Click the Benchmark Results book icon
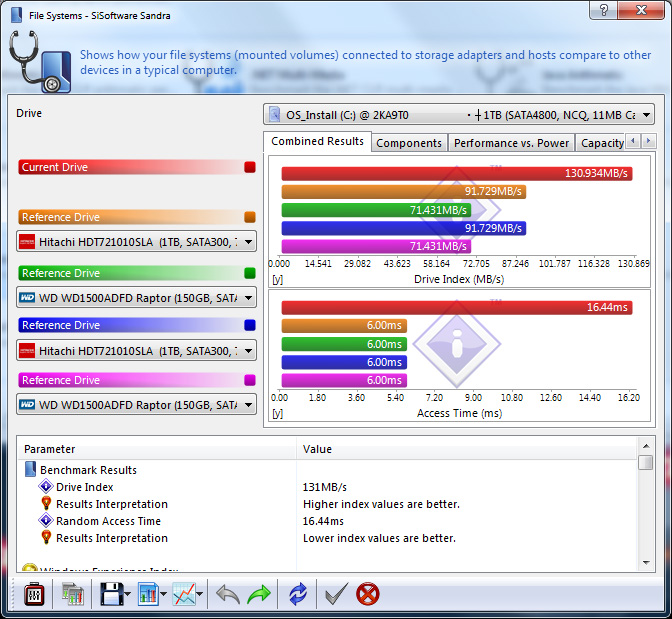Screen dimensions: 672x619 coord(30,469)
